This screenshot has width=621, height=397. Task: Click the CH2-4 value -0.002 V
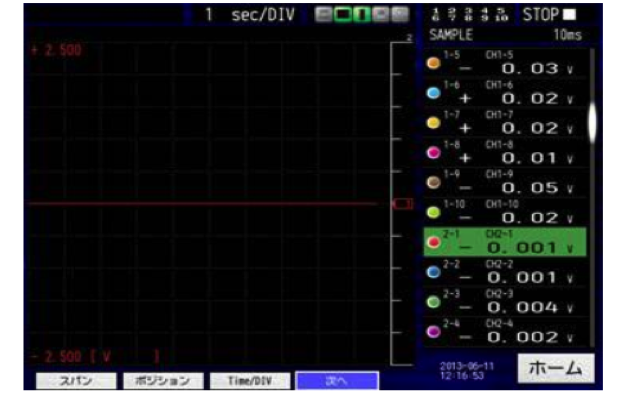point(515,337)
